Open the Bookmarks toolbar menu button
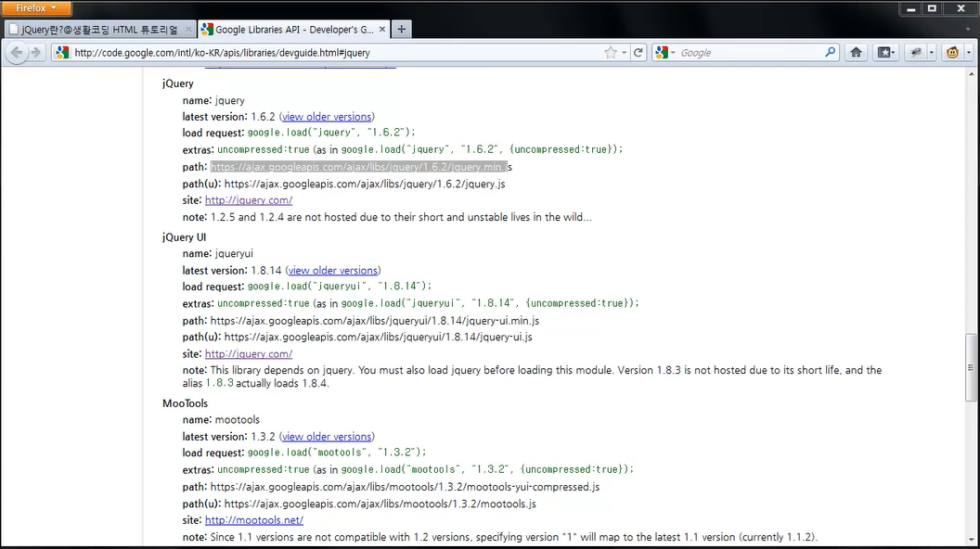This screenshot has height=549, width=980. coord(885,53)
